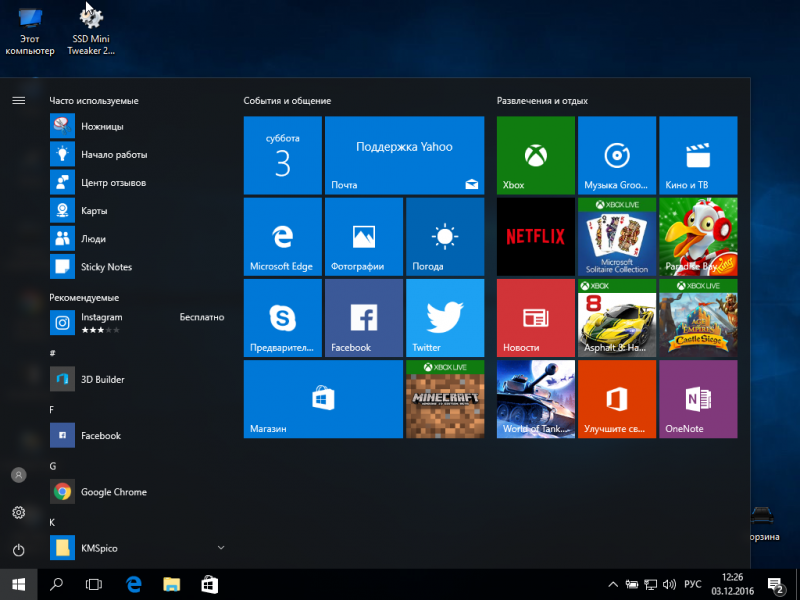The width and height of the screenshot is (800, 600).
Task: Open the Netflix tile
Action: pyautogui.click(x=536, y=237)
